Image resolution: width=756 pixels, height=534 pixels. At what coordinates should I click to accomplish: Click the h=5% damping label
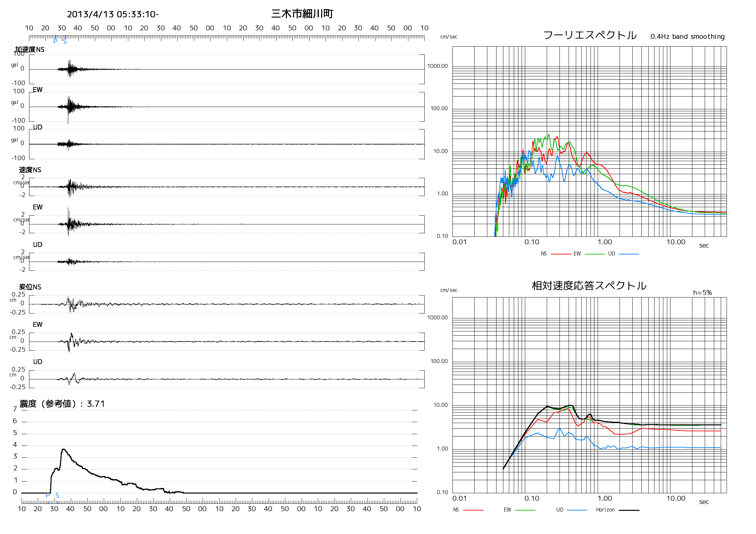(x=702, y=293)
